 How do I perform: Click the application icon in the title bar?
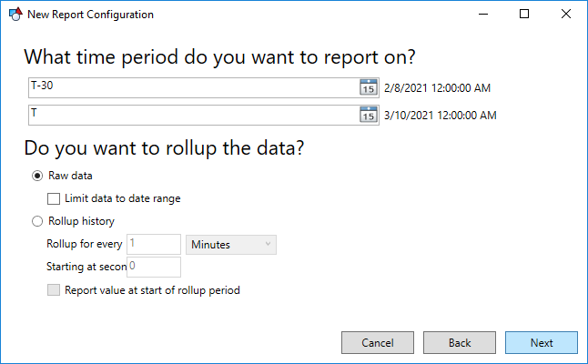(15, 15)
